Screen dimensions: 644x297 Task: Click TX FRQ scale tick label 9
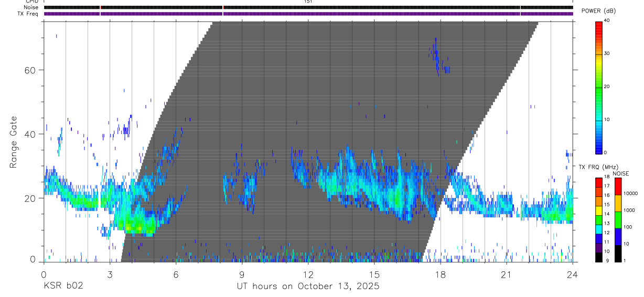607,260
